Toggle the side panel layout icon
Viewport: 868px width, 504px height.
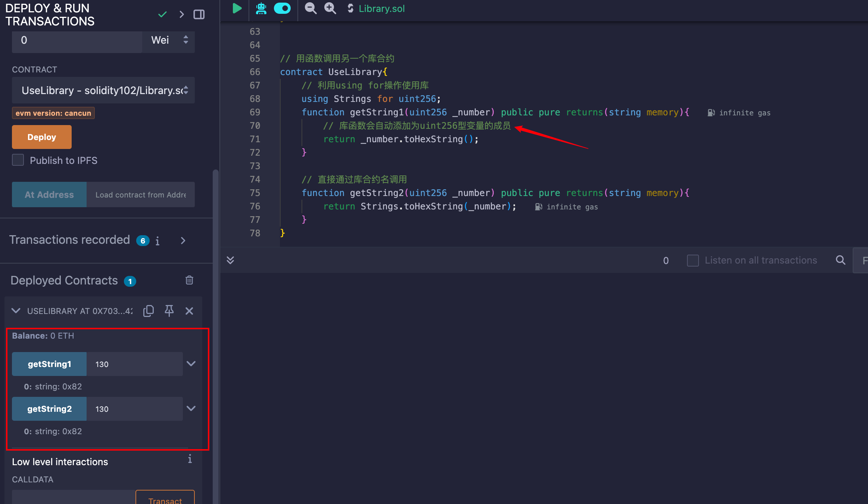click(x=199, y=15)
